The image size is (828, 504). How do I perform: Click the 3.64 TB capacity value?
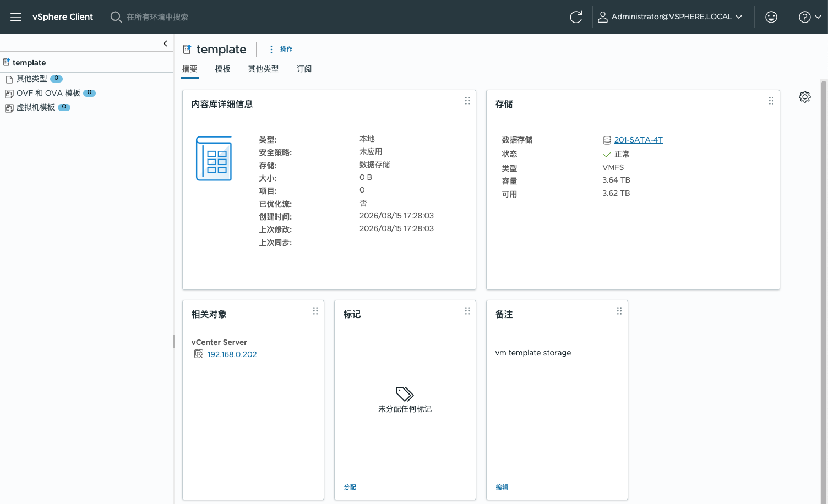click(x=616, y=180)
